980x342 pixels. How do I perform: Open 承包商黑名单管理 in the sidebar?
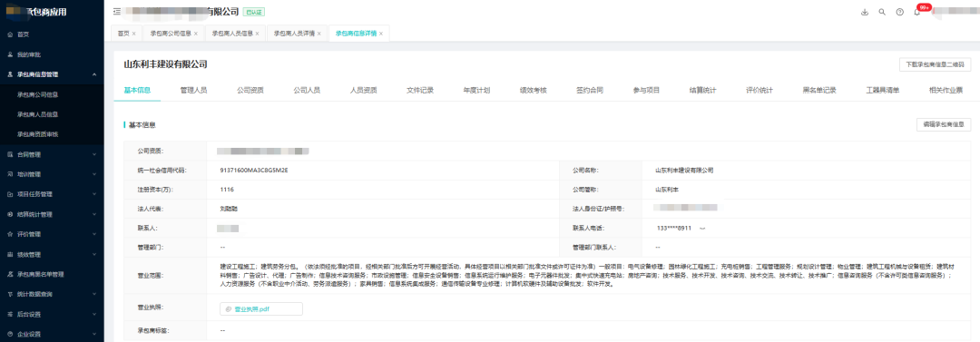(40, 274)
